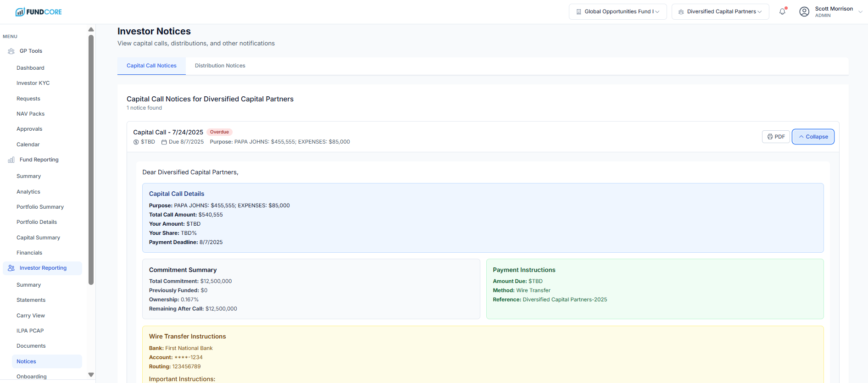Click the FundCore logo icon
The width and height of the screenshot is (868, 383).
20,12
